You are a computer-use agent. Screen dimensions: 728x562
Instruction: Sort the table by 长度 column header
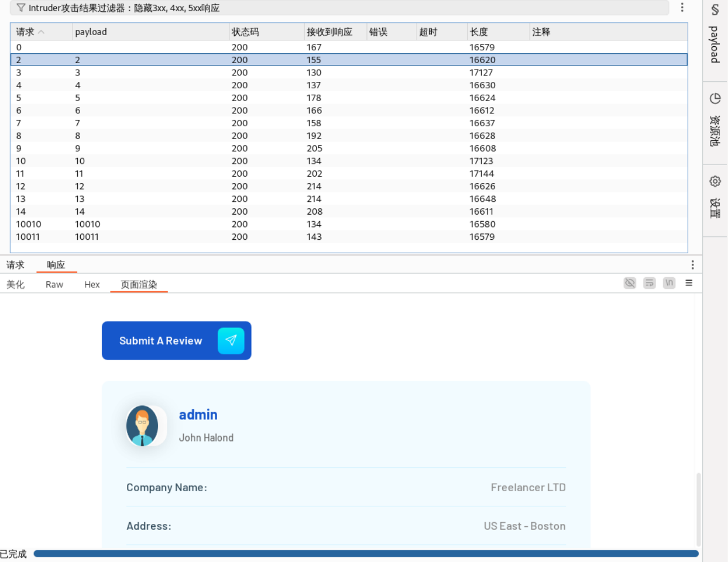coord(479,32)
